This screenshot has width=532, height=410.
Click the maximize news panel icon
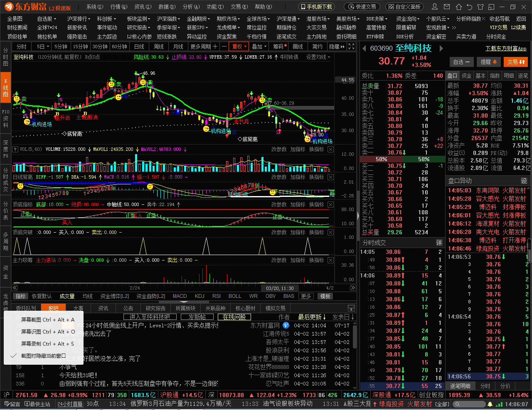click(351, 308)
